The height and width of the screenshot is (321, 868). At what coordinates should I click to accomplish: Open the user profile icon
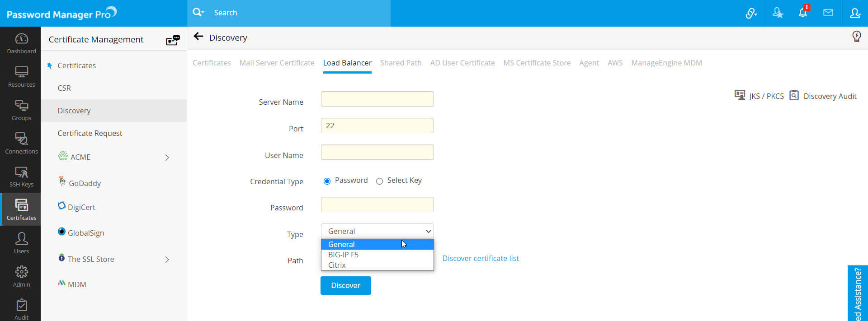click(x=855, y=13)
